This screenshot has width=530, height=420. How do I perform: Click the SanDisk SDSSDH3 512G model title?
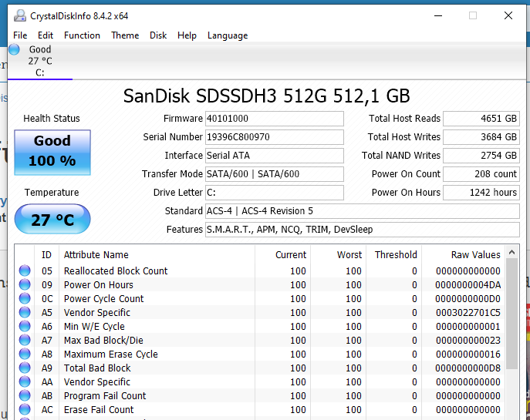(266, 96)
